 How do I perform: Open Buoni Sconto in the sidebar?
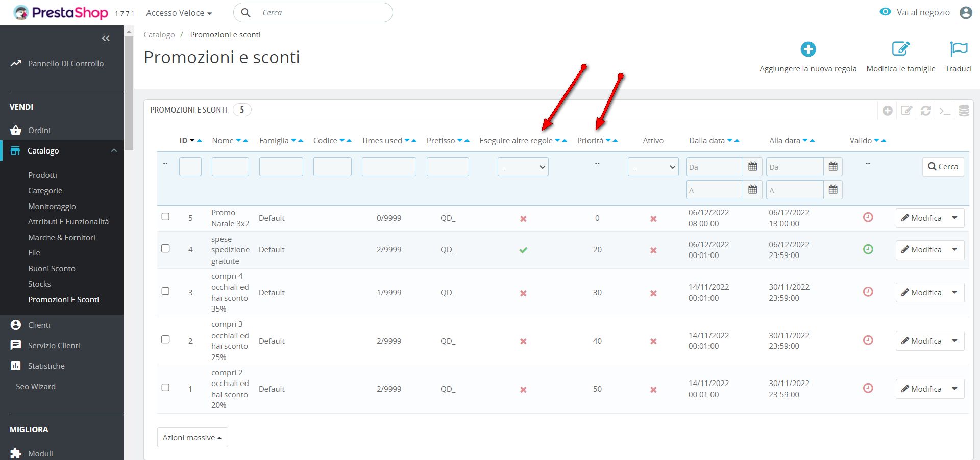point(52,268)
